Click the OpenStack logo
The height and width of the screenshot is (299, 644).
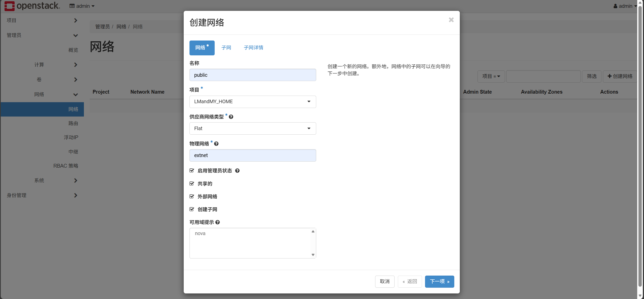click(x=32, y=6)
